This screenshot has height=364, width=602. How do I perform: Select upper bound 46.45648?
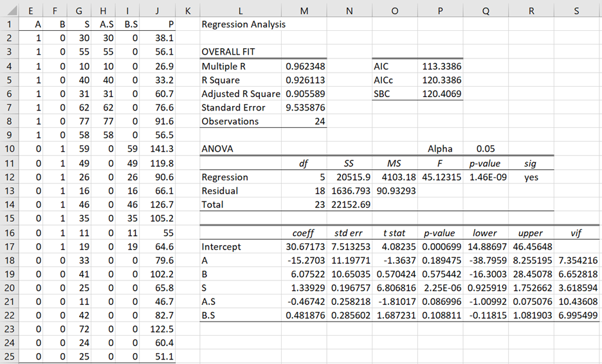(531, 246)
